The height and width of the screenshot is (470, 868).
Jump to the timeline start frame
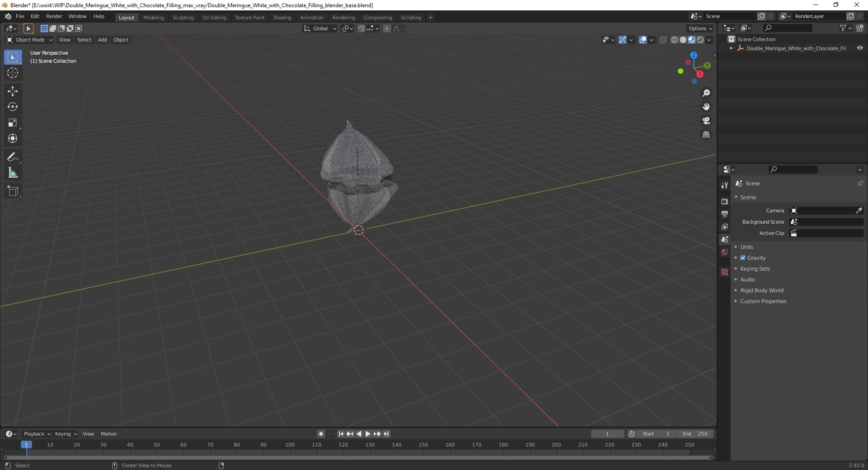pos(341,434)
